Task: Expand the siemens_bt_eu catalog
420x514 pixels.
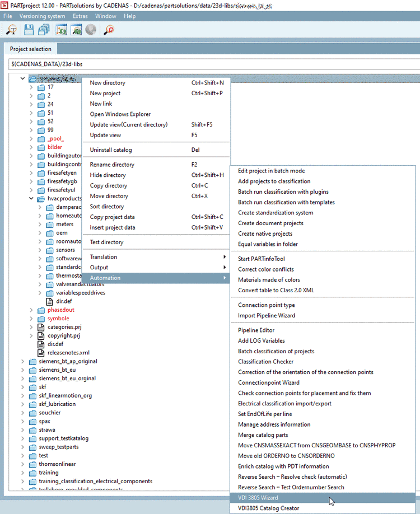Action: tap(22, 370)
